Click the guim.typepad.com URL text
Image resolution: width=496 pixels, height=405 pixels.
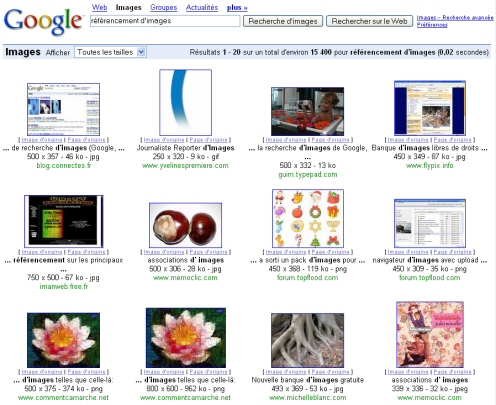click(x=308, y=175)
